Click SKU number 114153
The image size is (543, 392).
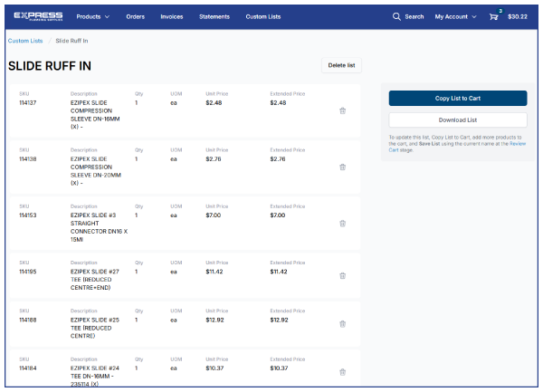click(28, 215)
